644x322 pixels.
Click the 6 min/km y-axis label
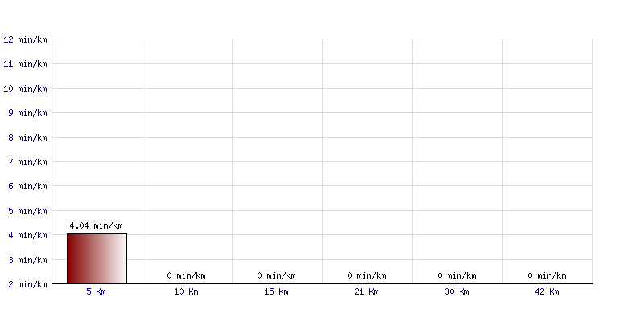coord(27,186)
